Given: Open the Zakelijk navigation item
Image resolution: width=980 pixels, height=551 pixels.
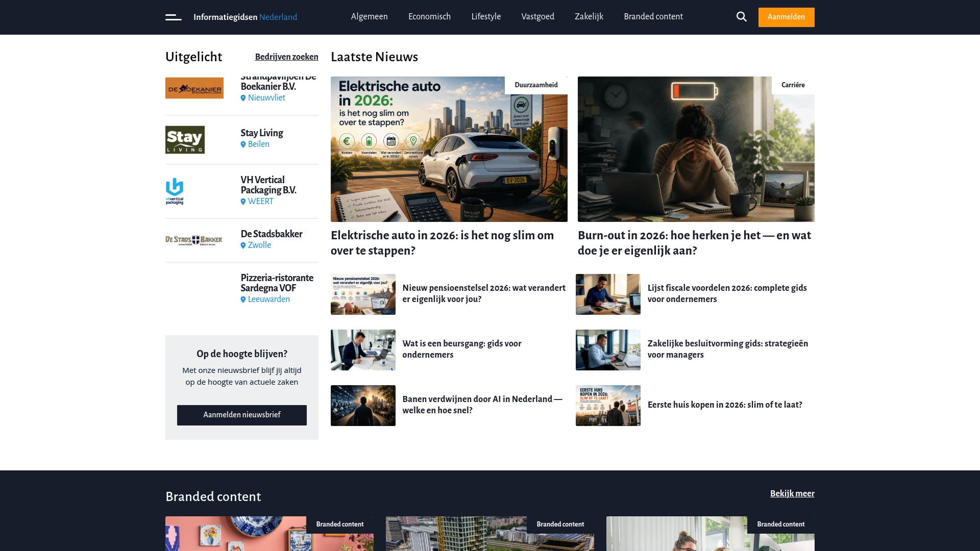Looking at the screenshot, I should click(x=589, y=17).
